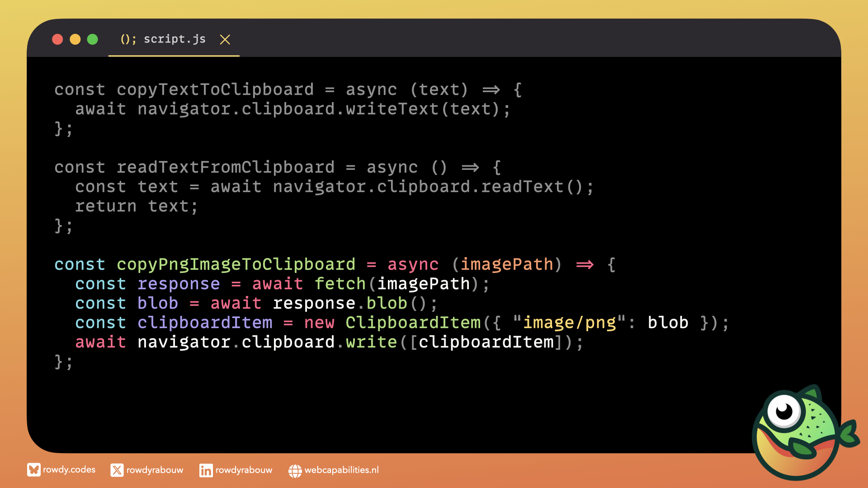Click the fetch call in code

[x=340, y=284]
